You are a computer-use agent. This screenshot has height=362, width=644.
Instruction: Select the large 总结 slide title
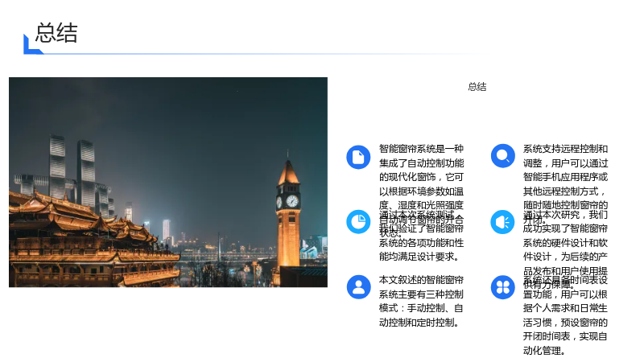56,33
